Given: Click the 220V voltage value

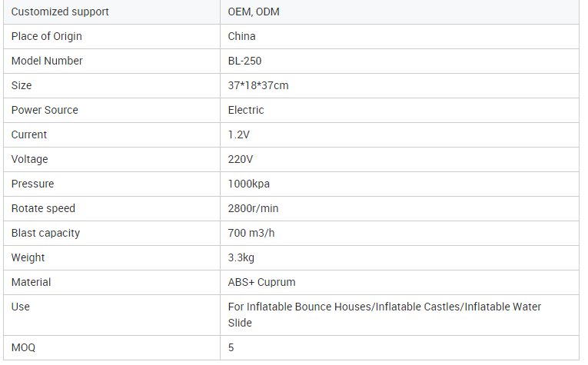Looking at the screenshot, I should [240, 159].
